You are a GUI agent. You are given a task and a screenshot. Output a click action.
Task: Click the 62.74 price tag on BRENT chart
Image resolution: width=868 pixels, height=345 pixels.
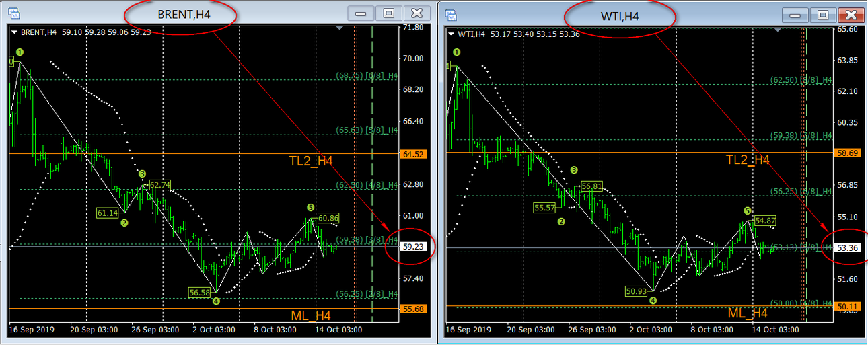tap(160, 184)
